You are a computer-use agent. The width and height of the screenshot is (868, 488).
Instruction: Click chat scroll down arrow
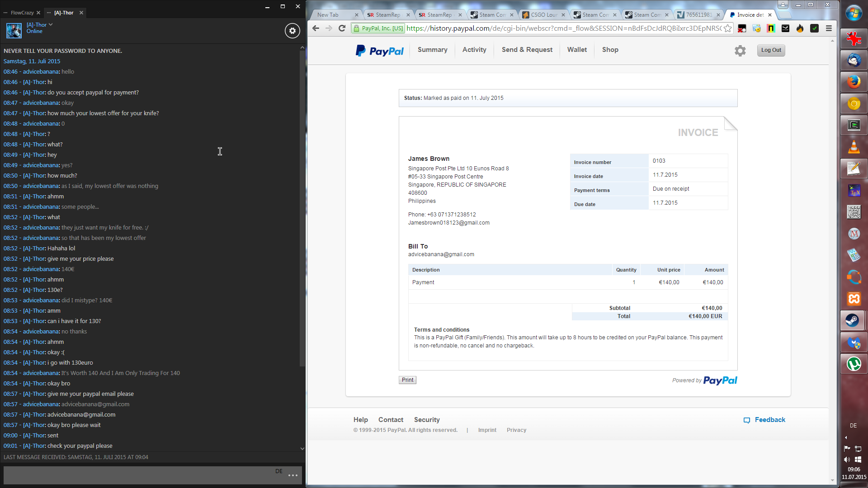(x=302, y=449)
